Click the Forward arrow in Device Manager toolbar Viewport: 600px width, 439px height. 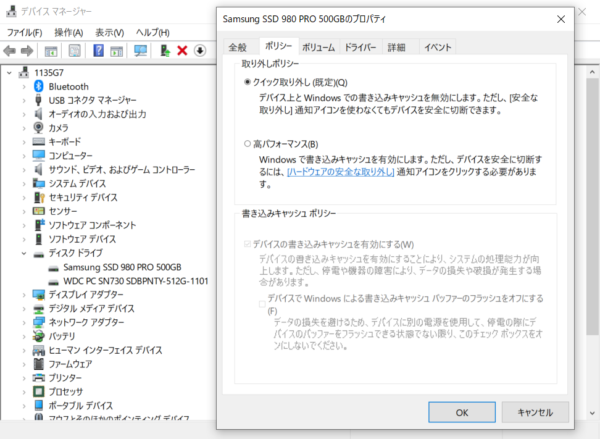(27, 51)
